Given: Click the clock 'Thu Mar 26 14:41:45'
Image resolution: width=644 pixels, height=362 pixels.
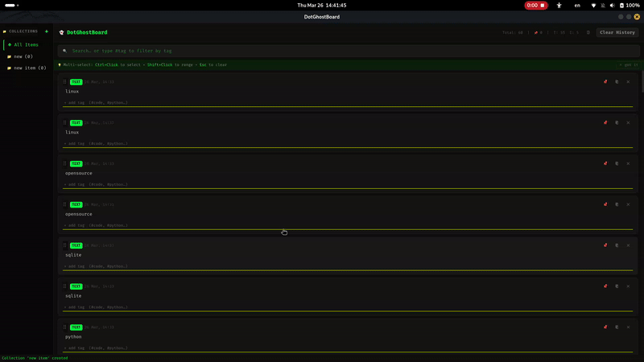Looking at the screenshot, I should (x=321, y=6).
